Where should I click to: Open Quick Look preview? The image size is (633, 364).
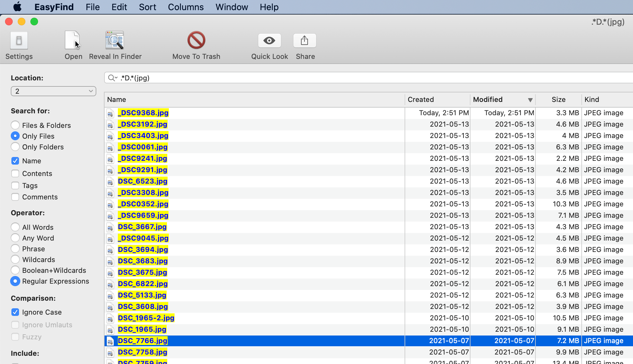click(x=269, y=41)
